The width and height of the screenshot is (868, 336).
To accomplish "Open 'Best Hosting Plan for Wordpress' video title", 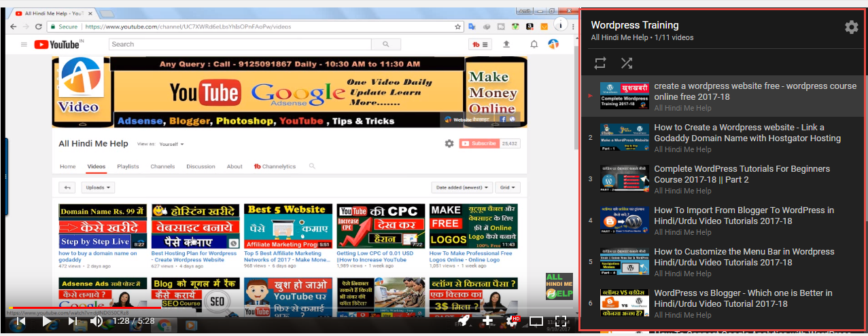I will tap(194, 256).
